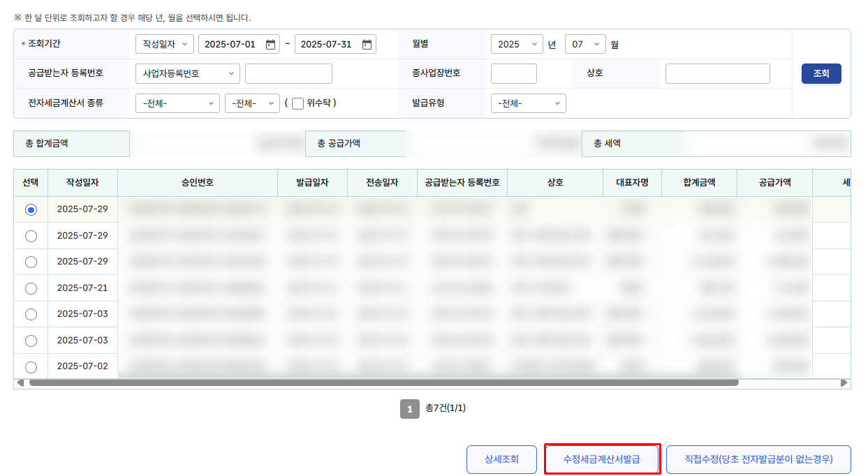Click the 공급가액 column header
This screenshot has height=476, width=868.
point(774,183)
